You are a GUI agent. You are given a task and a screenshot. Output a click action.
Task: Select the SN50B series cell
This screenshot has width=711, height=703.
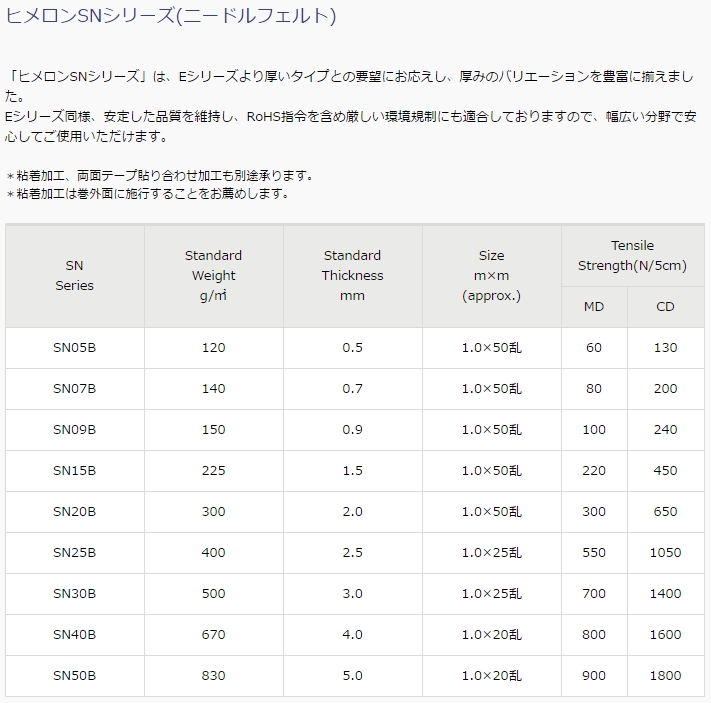point(74,676)
